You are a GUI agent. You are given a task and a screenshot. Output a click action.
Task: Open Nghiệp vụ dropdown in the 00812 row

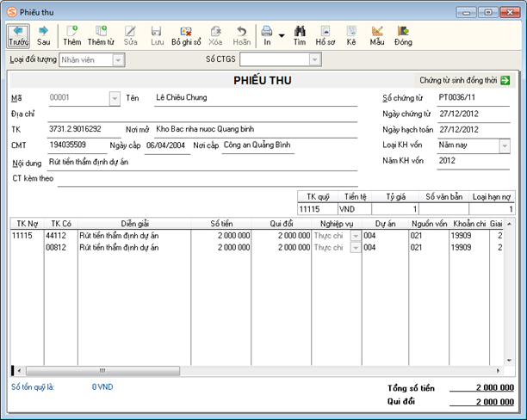pyautogui.click(x=356, y=248)
